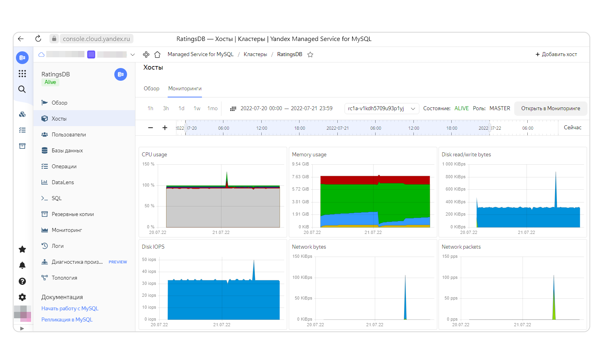This screenshot has height=364, width=603.
Task: Open Операции in the sidebar
Action: click(84, 166)
